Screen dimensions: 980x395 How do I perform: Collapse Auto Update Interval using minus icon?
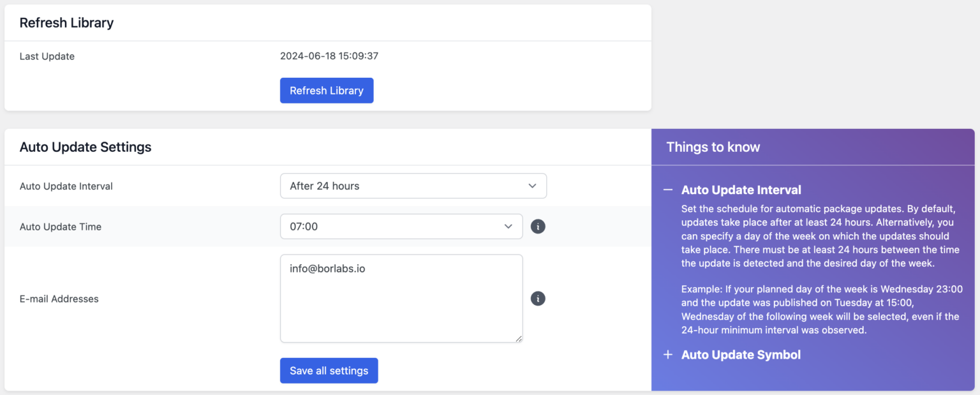pyautogui.click(x=668, y=190)
